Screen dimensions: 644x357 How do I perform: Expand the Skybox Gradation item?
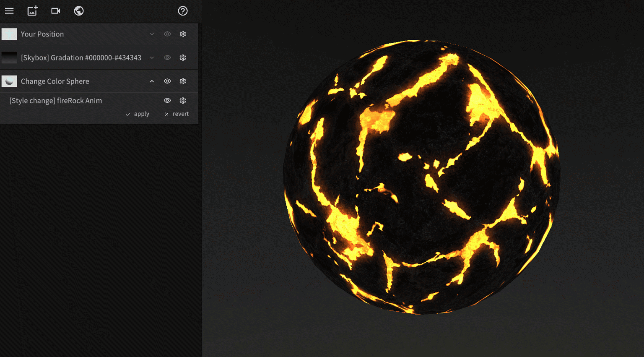pyautogui.click(x=152, y=57)
